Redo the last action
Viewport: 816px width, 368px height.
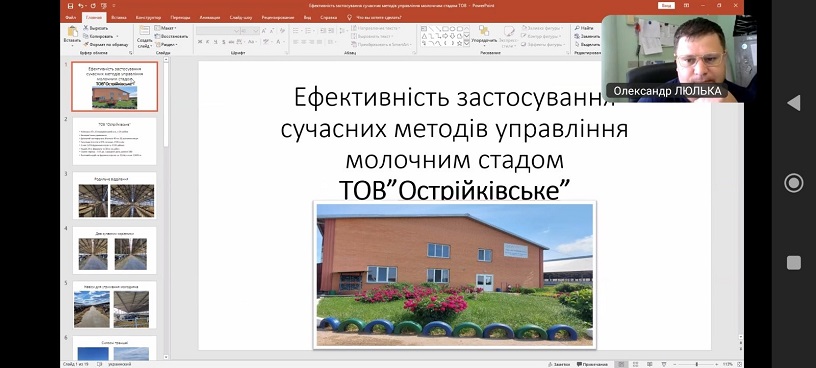(93, 6)
